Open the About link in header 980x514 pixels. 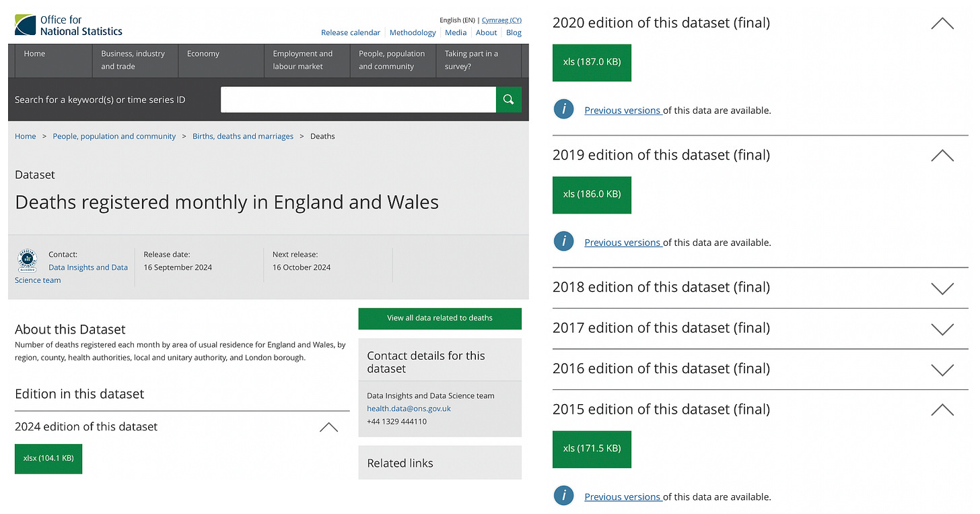(x=487, y=32)
